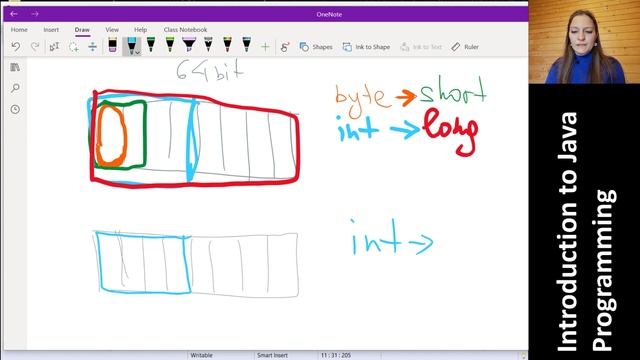Screen dimensions: 640x360
Task: Open the Home tab
Action: [x=19, y=30]
